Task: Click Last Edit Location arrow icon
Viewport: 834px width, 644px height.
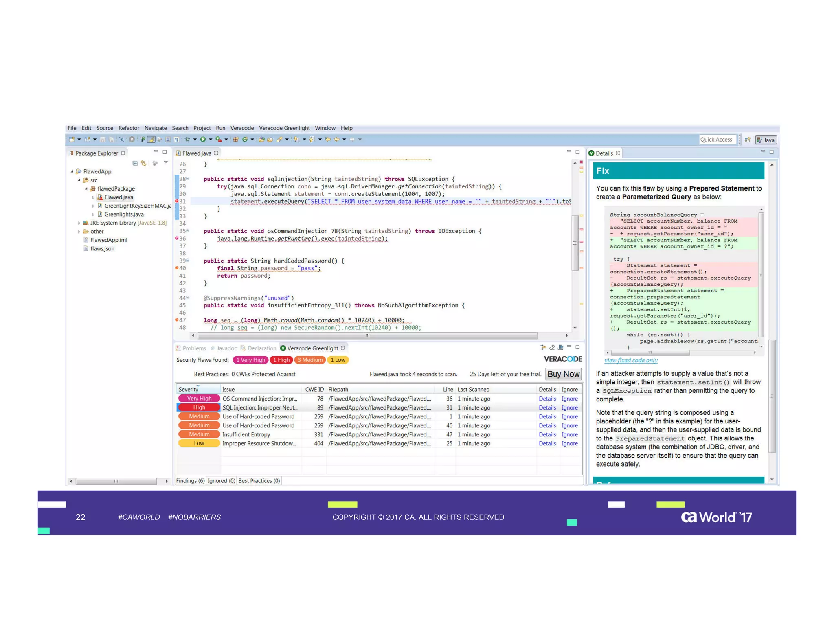Action: click(x=327, y=140)
